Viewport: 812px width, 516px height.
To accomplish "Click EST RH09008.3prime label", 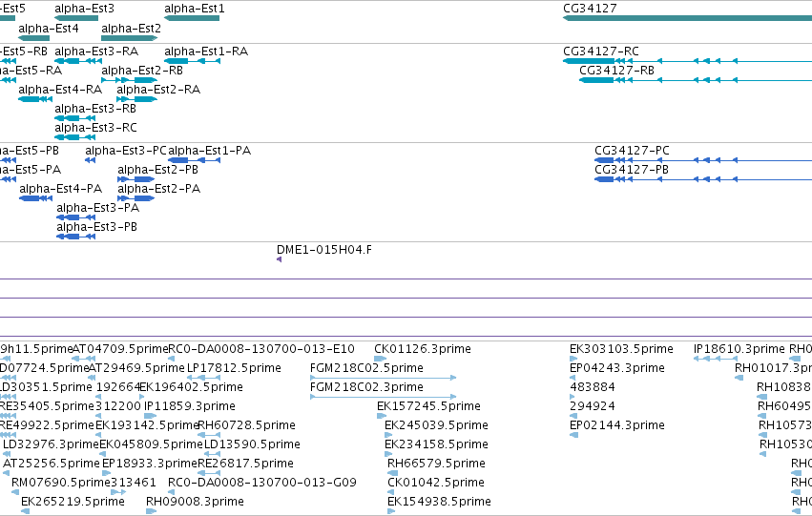I will point(195,503).
